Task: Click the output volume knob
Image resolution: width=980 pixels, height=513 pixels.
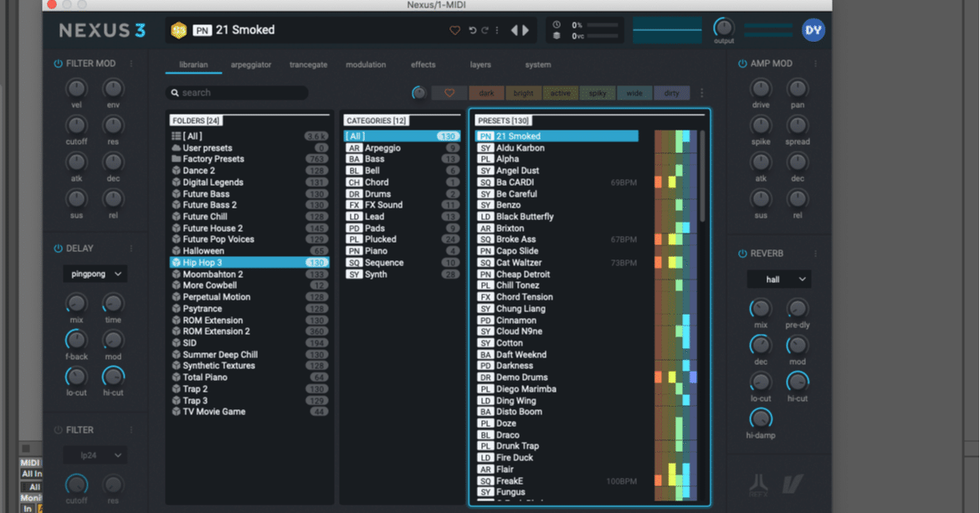Action: click(724, 28)
